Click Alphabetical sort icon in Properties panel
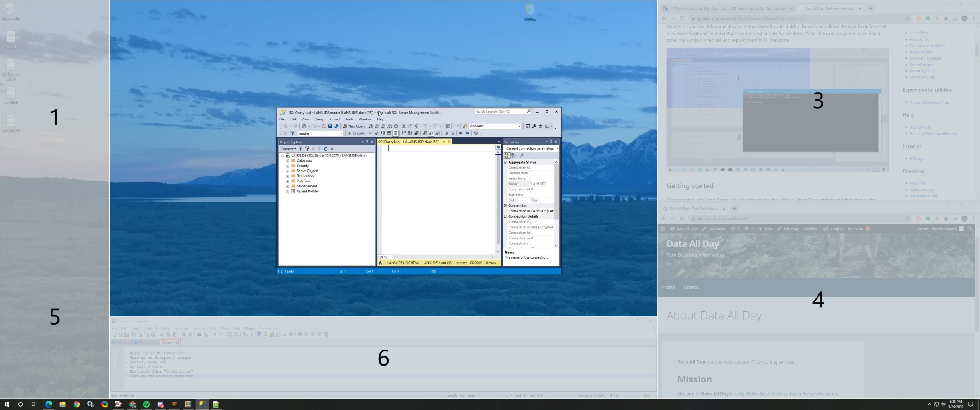Viewport: 980px width, 410px height. 514,155
